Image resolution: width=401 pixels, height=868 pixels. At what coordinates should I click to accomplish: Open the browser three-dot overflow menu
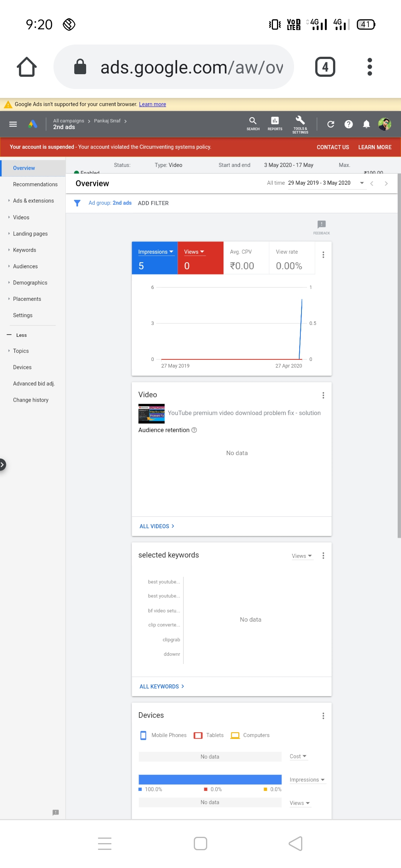click(x=369, y=67)
